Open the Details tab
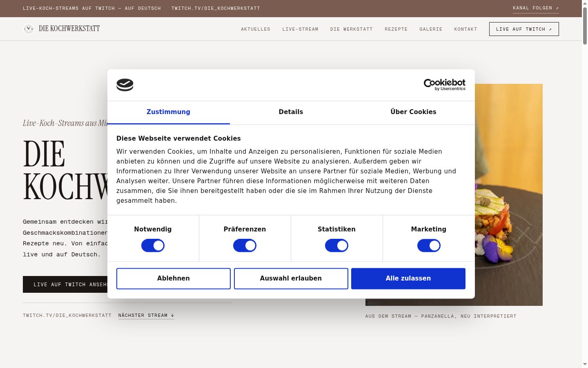The height and width of the screenshot is (368, 588). (x=291, y=112)
